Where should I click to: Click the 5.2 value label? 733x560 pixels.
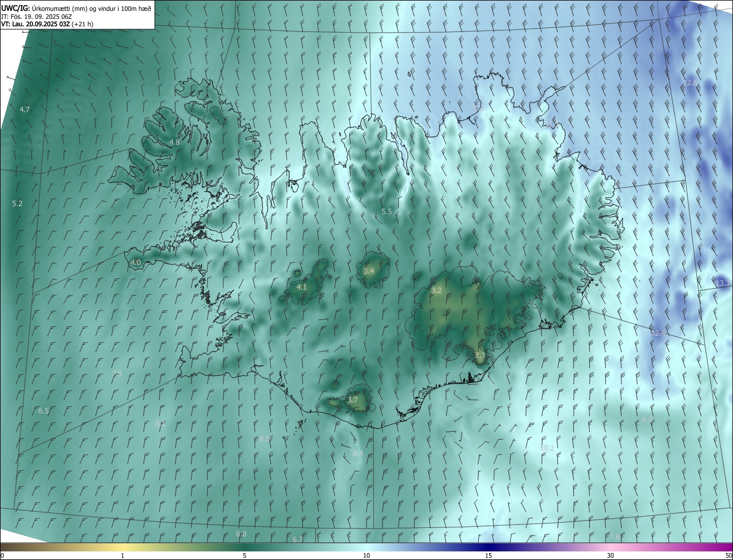tap(17, 203)
